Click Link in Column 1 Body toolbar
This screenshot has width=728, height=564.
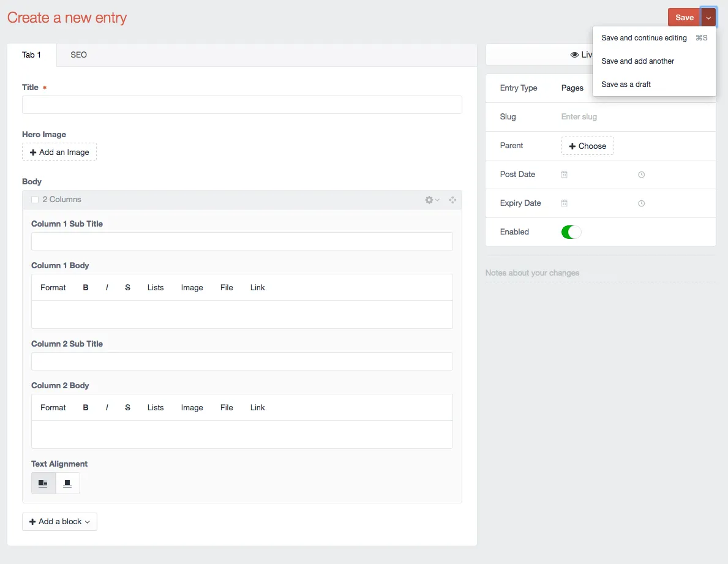258,287
